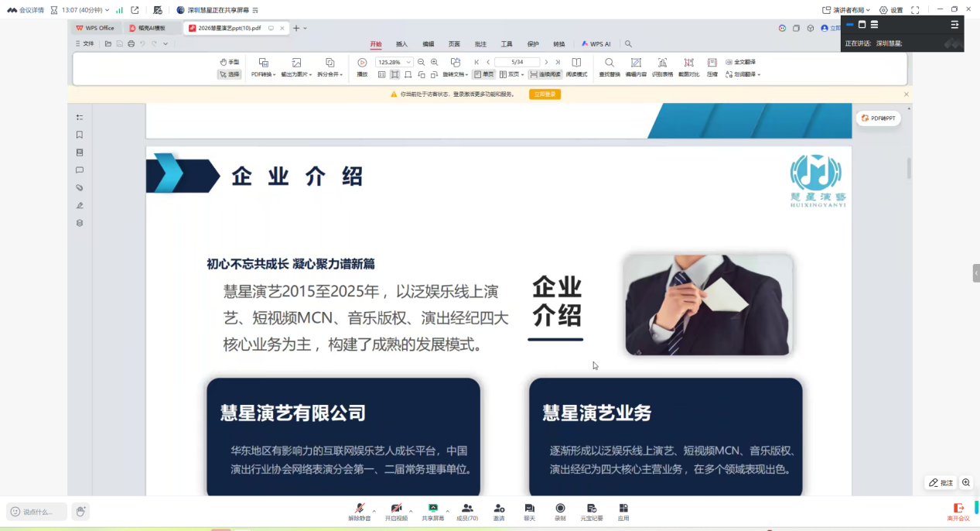Click the orange 立即登录 button
Viewport: 980px width, 531px height.
[545, 94]
